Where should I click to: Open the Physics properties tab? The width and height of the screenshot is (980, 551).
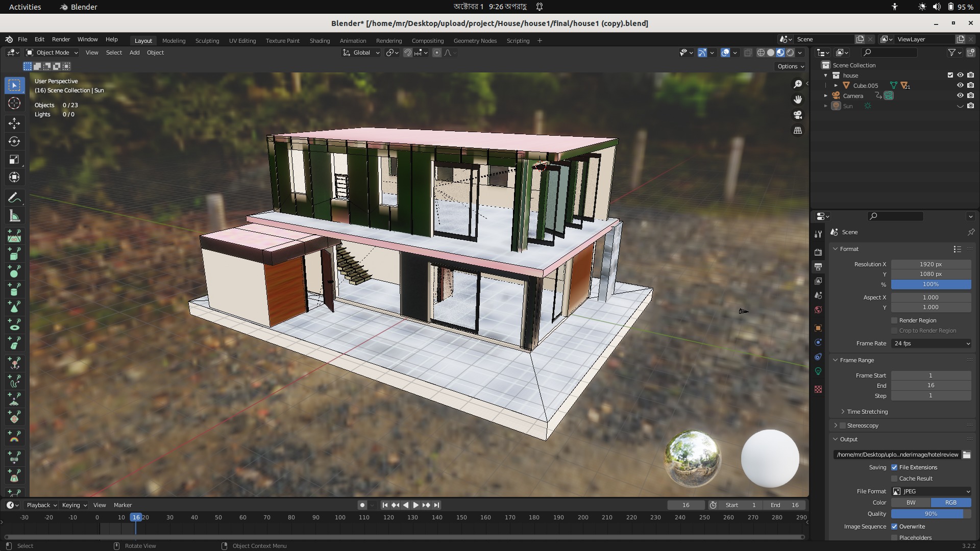tap(818, 342)
